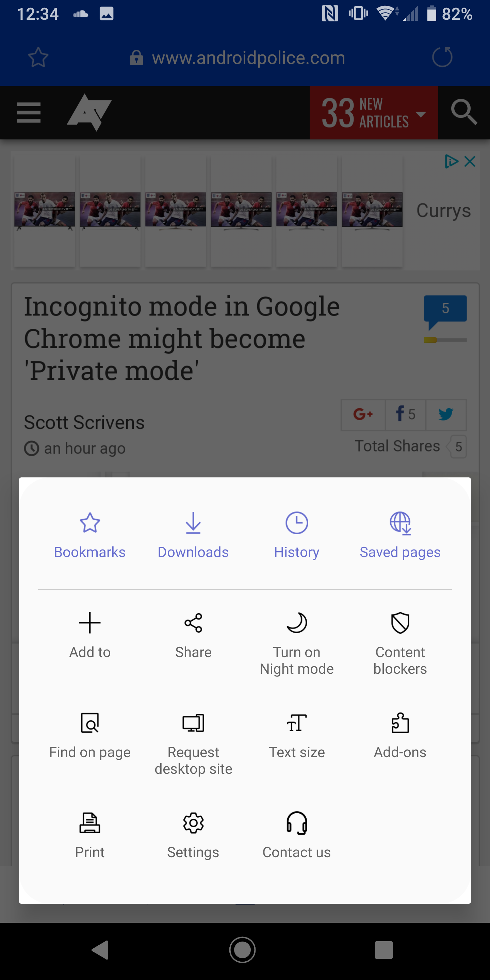Tap Contact us headset option
This screenshot has height=980, width=490.
pyautogui.click(x=297, y=823)
